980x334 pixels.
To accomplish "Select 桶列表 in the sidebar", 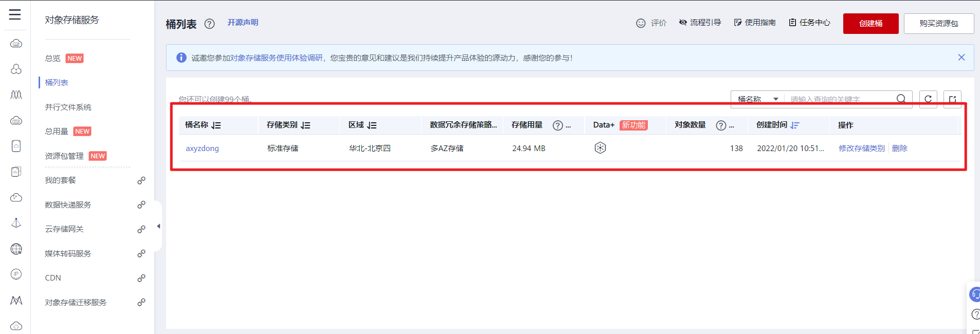I will (57, 83).
